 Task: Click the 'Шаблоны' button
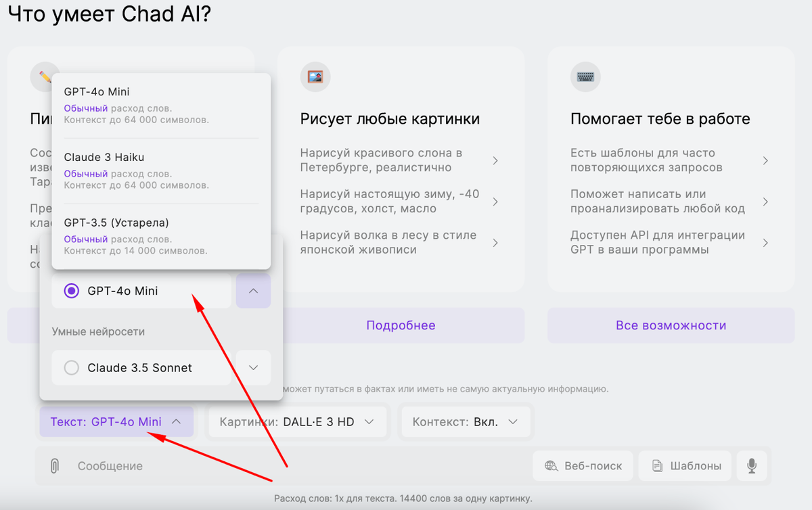point(685,465)
